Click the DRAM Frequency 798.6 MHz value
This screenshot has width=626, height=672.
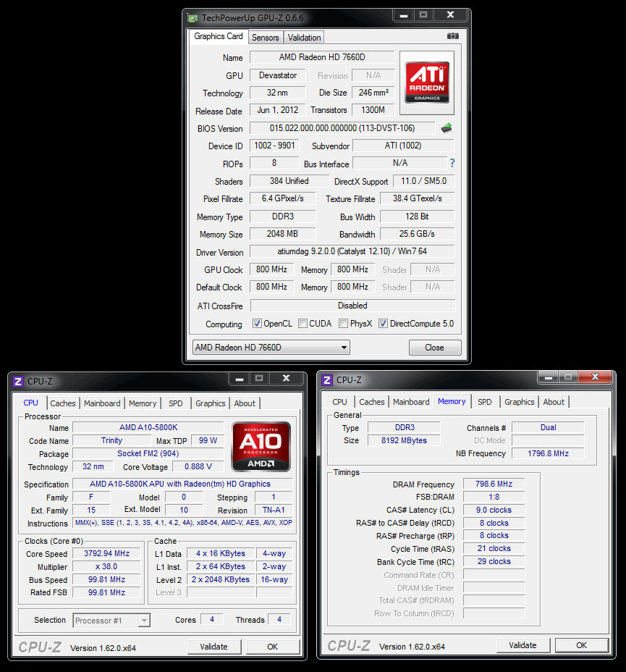click(x=494, y=484)
